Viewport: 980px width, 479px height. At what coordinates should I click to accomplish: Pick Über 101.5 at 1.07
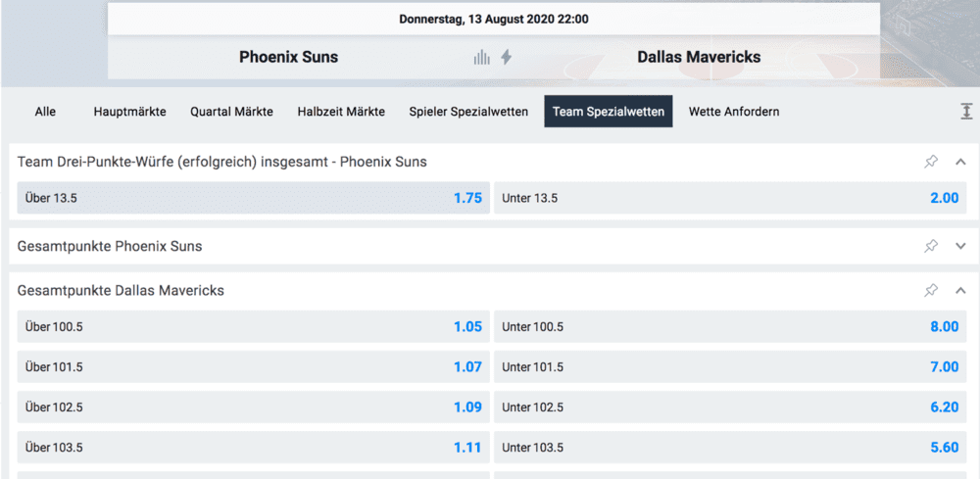tap(254, 366)
